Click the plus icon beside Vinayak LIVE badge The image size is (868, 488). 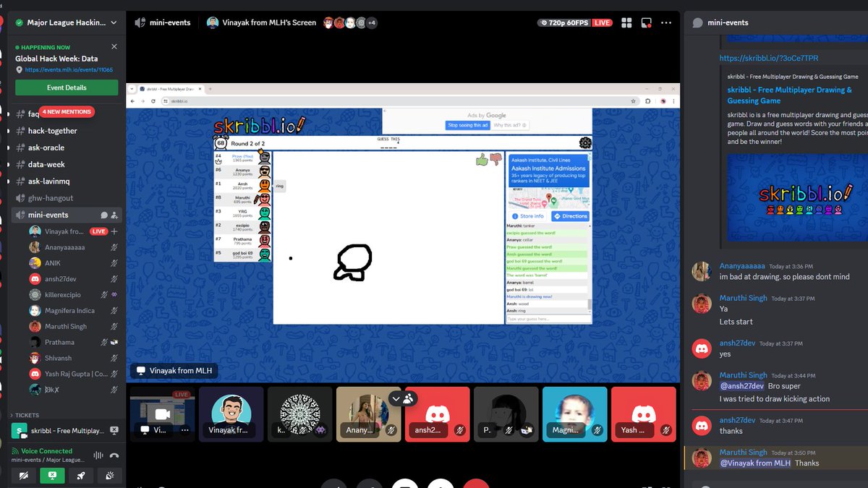click(114, 231)
